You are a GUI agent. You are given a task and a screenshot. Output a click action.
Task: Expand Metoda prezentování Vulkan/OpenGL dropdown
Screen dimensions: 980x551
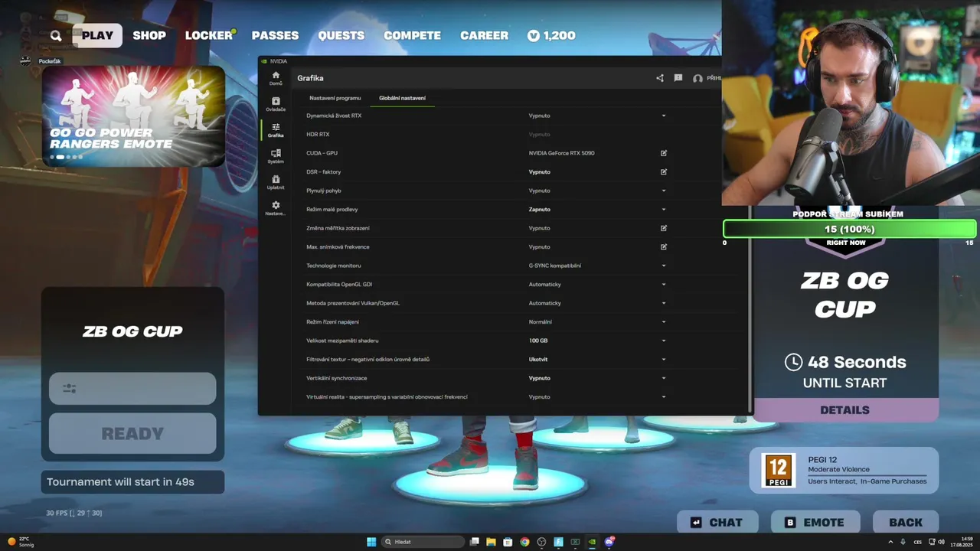pos(664,303)
